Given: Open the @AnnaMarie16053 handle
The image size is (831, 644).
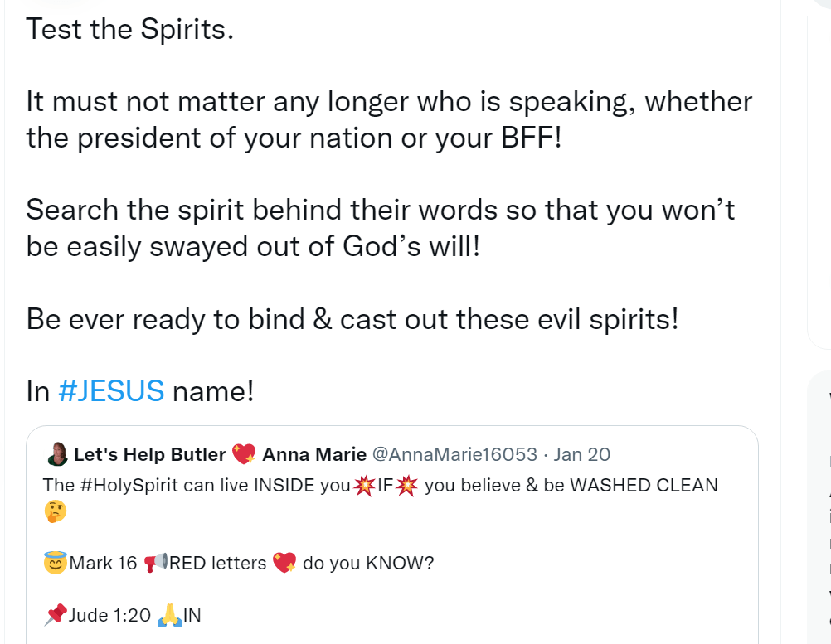Looking at the screenshot, I should (454, 454).
